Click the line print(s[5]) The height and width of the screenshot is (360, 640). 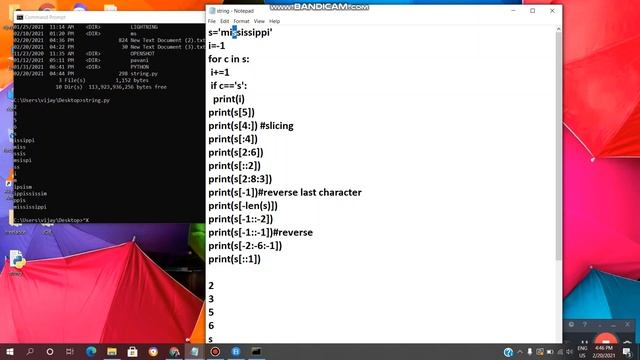click(231, 112)
